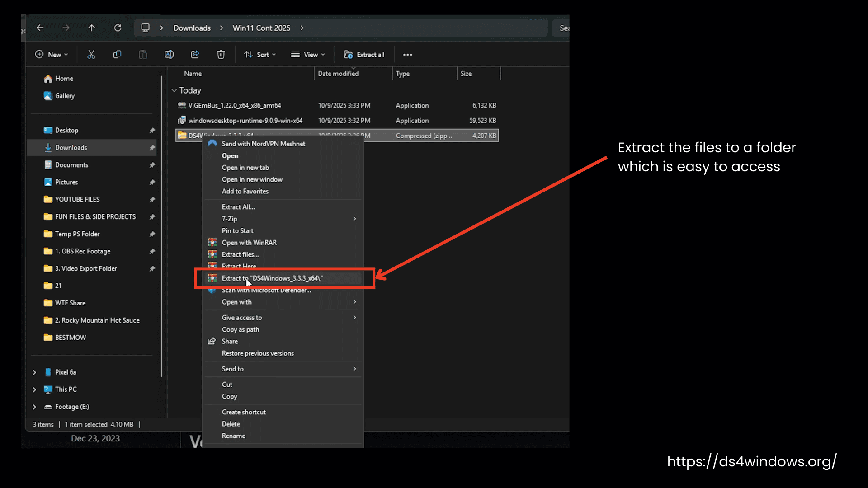Viewport: 868px width, 488px height.
Task: Expand chevron before Downloads breadcrumb
Action: coord(161,28)
